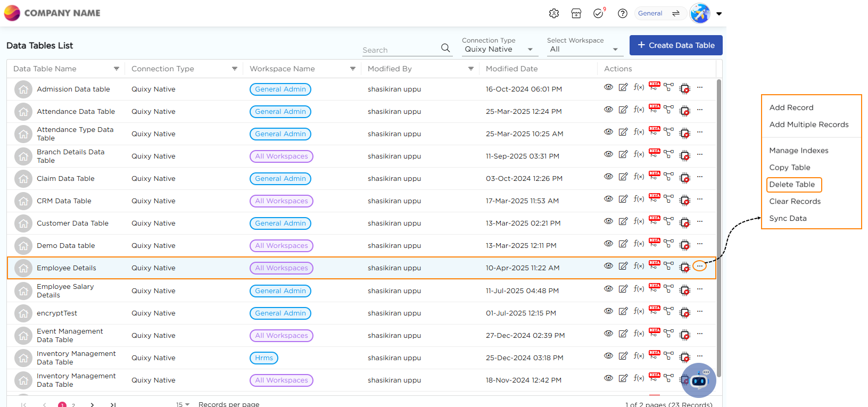Screen dimensions: 868x407
Task: Click the search magnifier icon
Action: click(445, 48)
